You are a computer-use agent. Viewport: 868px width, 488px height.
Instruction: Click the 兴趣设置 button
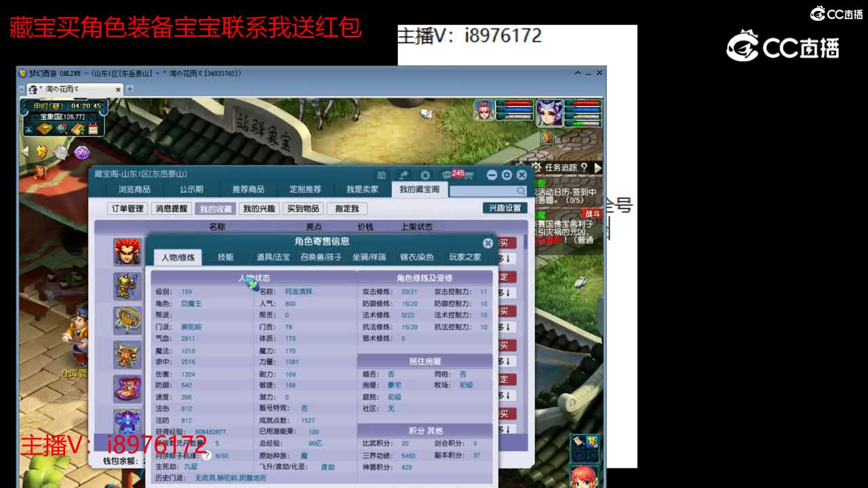(505, 208)
